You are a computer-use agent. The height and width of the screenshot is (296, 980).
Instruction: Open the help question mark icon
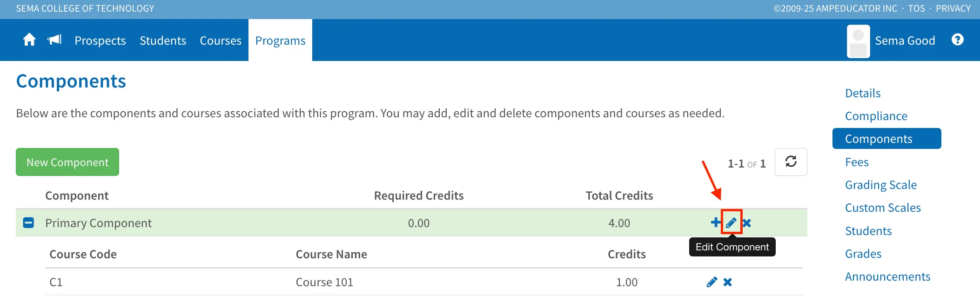957,40
